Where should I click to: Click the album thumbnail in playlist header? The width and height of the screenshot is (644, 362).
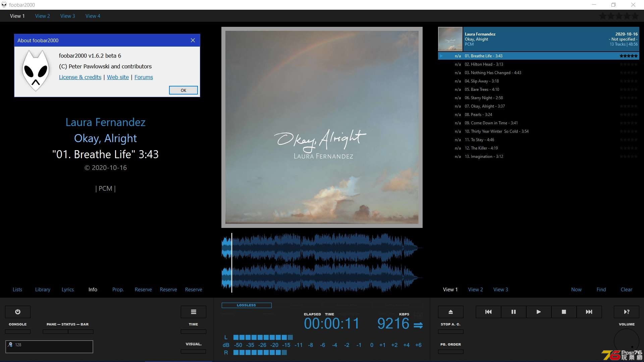450,39
